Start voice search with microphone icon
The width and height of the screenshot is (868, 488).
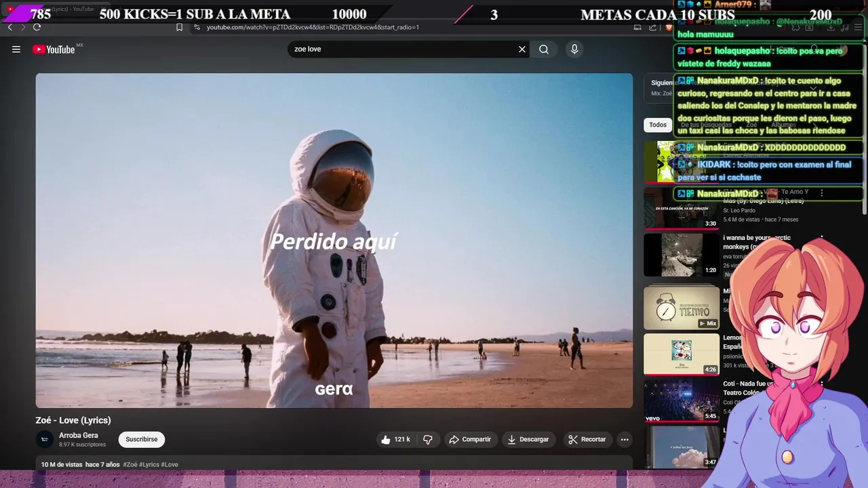tap(574, 49)
